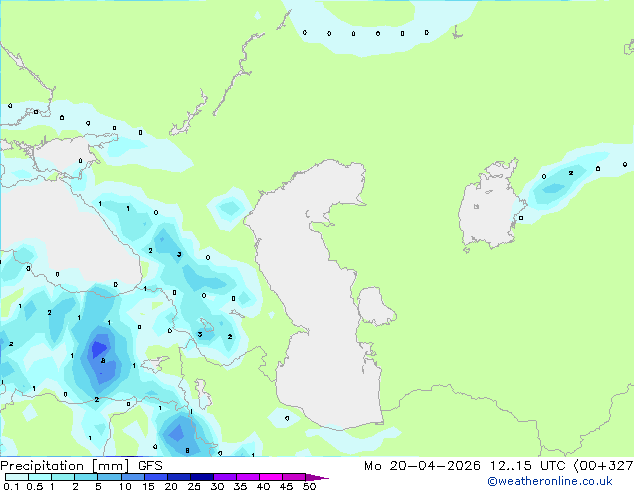Click the 0.1–0.5 mm palest legend swatch
Viewport: 634px width, 490px height.
(x=17, y=477)
